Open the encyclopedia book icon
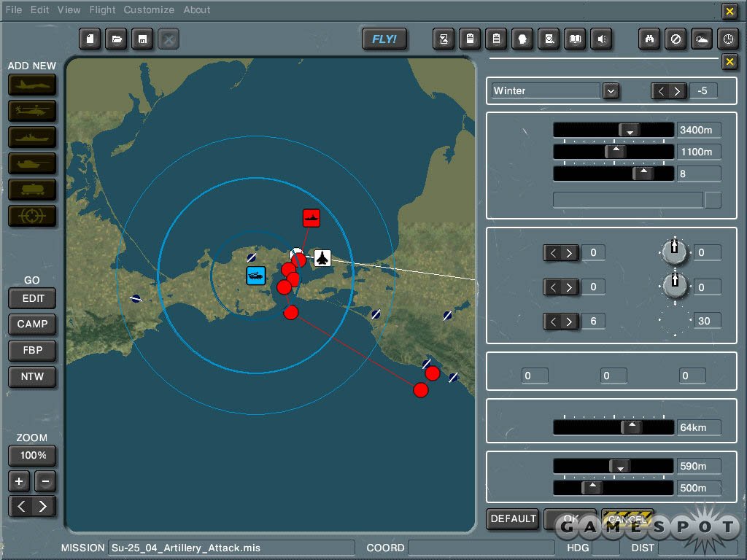Screen dimensions: 747x560 (x=575, y=39)
